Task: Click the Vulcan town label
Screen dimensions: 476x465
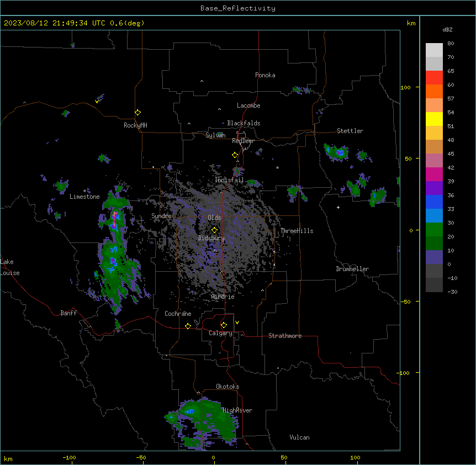Action: point(300,437)
